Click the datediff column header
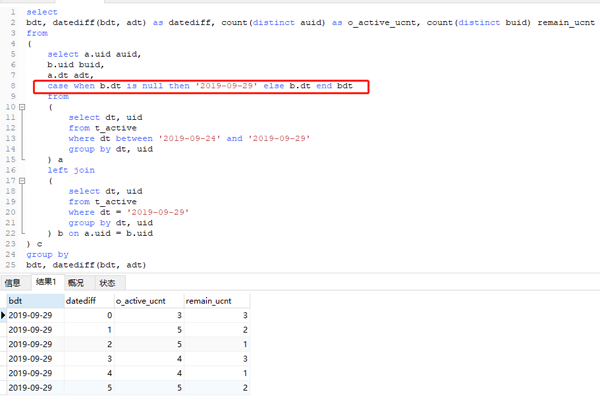Image resolution: width=600 pixels, height=413 pixels. coord(87,299)
